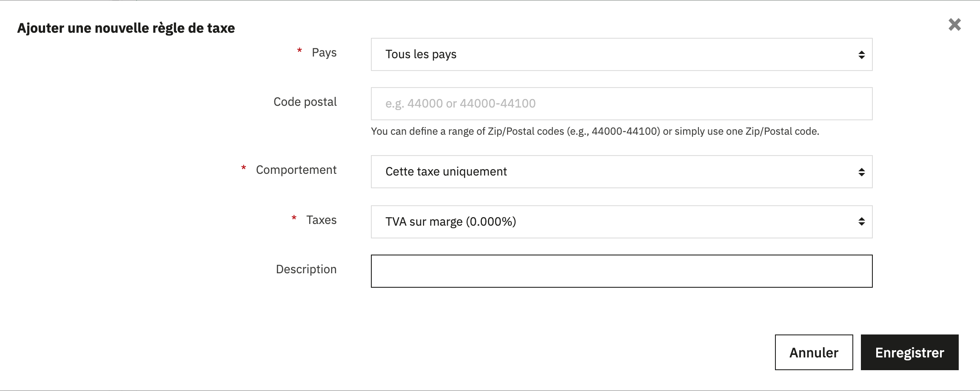The width and height of the screenshot is (980, 391).
Task: Cancel with the Annuler button
Action: tap(814, 352)
